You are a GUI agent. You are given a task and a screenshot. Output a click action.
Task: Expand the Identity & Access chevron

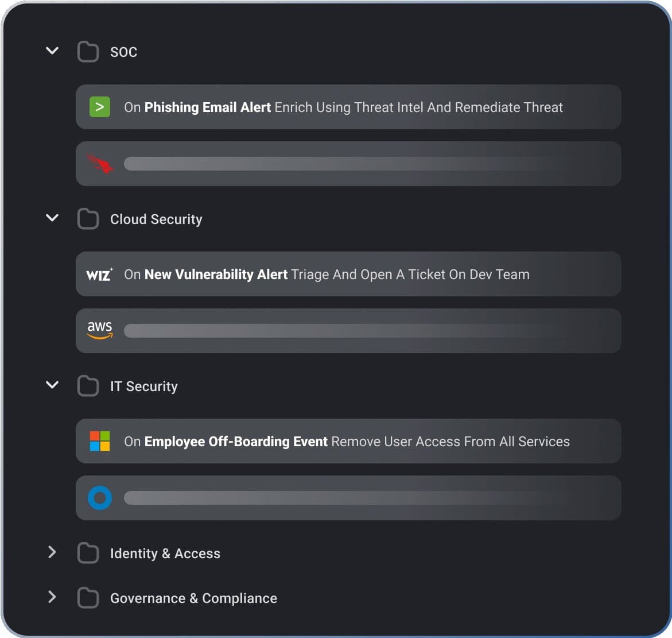[52, 552]
